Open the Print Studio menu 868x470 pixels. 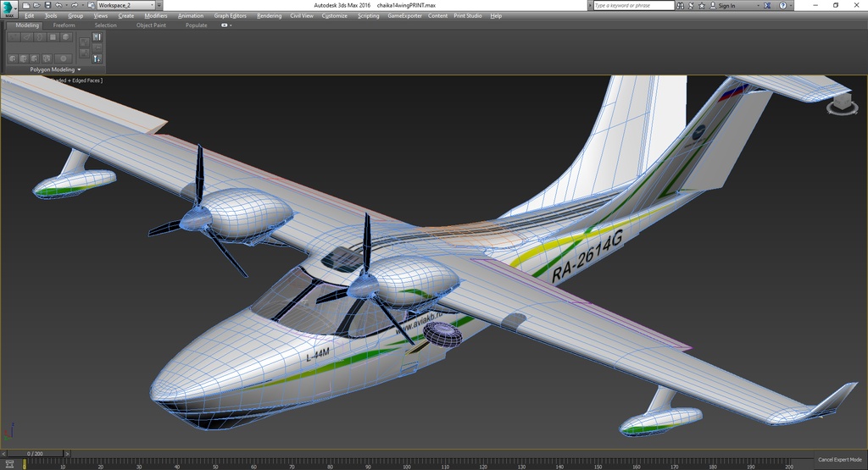click(x=468, y=16)
